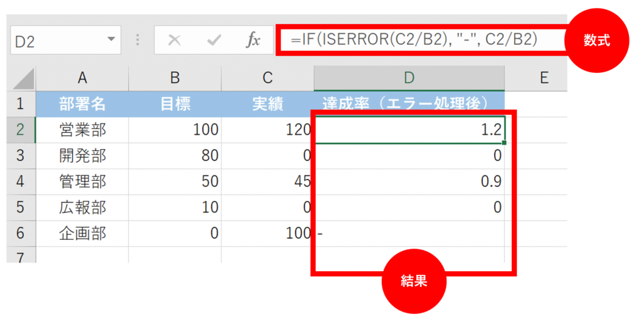Select column A header
644x321 pixels.
click(x=82, y=78)
